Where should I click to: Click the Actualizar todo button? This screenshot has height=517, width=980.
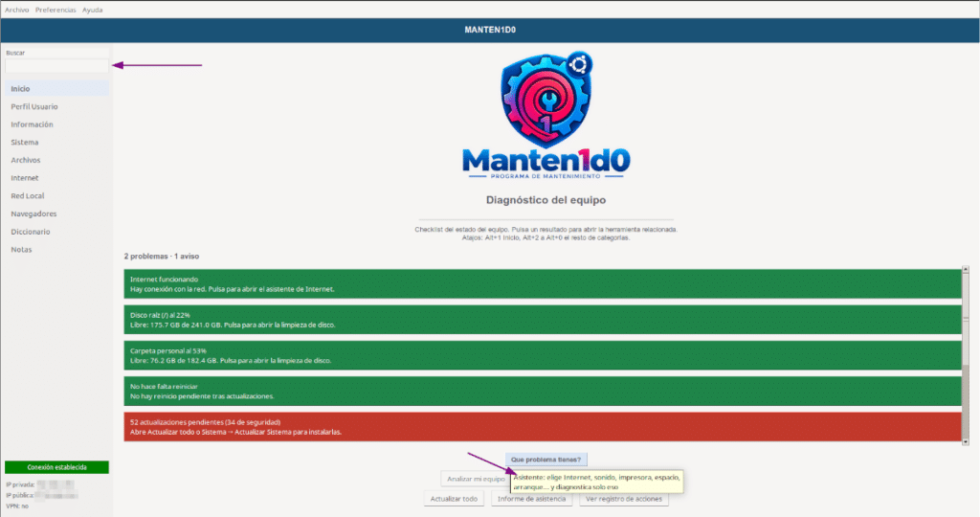pos(454,499)
